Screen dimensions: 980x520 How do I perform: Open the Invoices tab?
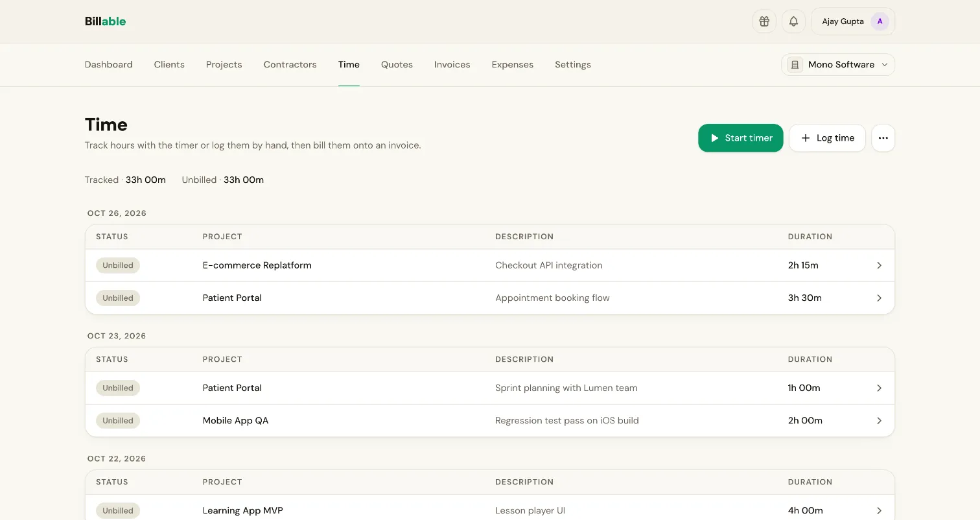click(452, 65)
